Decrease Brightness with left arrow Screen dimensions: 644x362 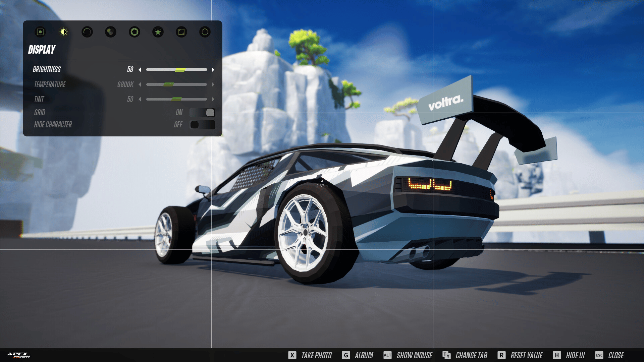tap(140, 70)
